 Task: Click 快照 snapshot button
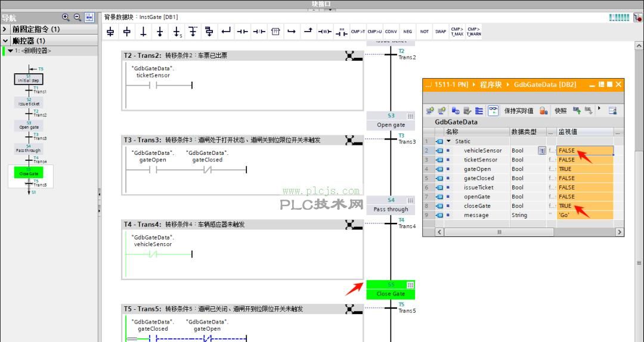561,111
